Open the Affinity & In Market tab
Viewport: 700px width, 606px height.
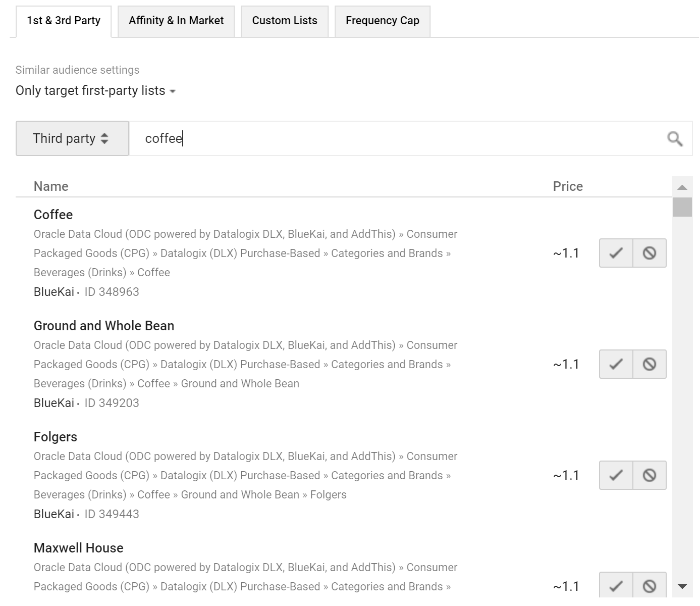pos(176,21)
